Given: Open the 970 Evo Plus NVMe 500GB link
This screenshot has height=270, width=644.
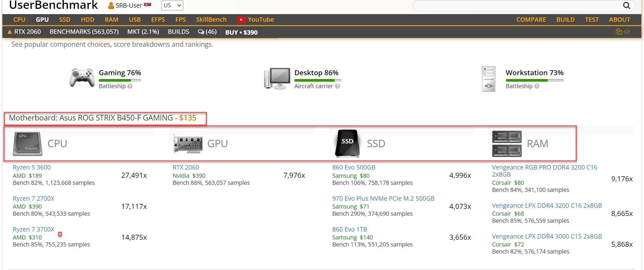Looking at the screenshot, I should 383,199.
